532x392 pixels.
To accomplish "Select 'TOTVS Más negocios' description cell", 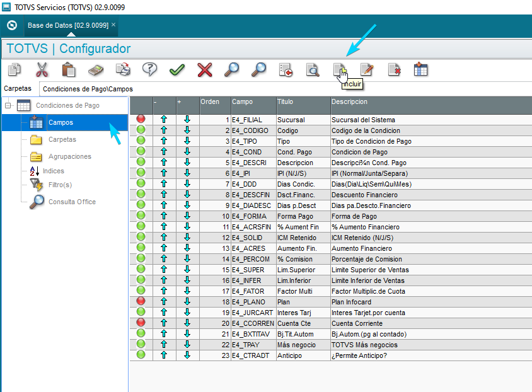I will point(431,345).
